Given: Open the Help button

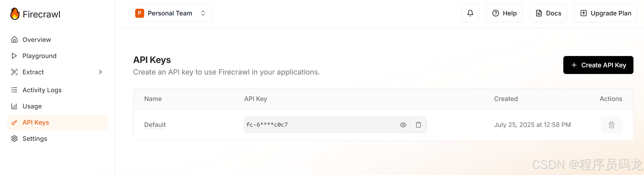Looking at the screenshot, I should [x=504, y=13].
